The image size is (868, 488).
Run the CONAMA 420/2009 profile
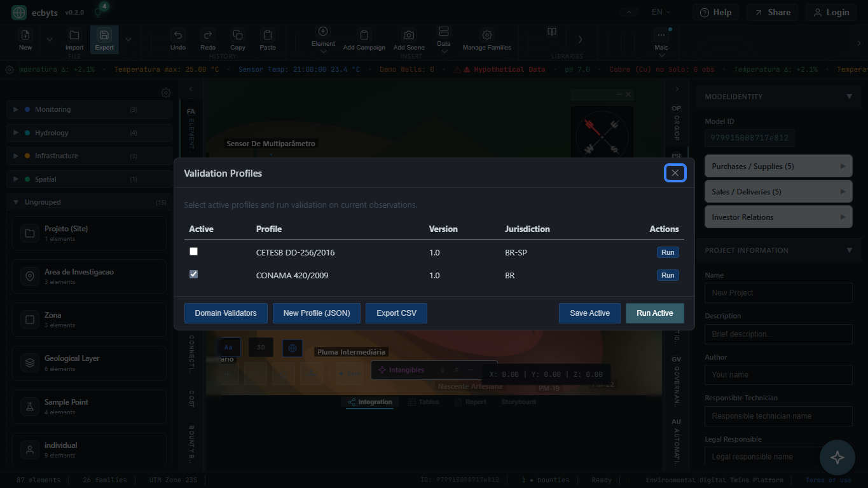click(668, 275)
